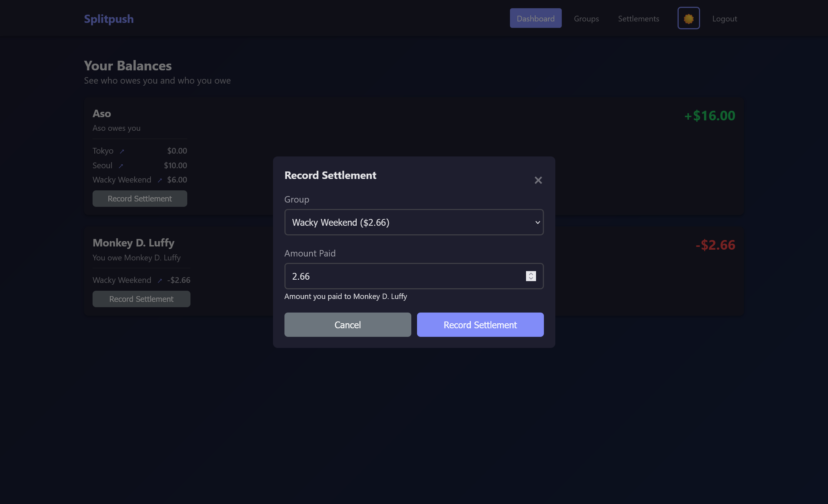The width and height of the screenshot is (828, 504).
Task: Click the user avatar icon in navbar
Action: pos(688,18)
